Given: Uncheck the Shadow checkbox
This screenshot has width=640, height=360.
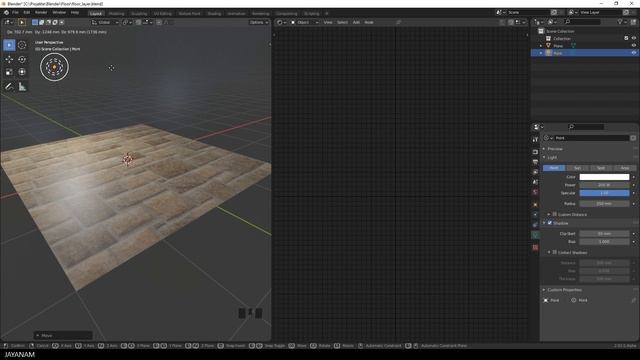Looking at the screenshot, I should [550, 223].
